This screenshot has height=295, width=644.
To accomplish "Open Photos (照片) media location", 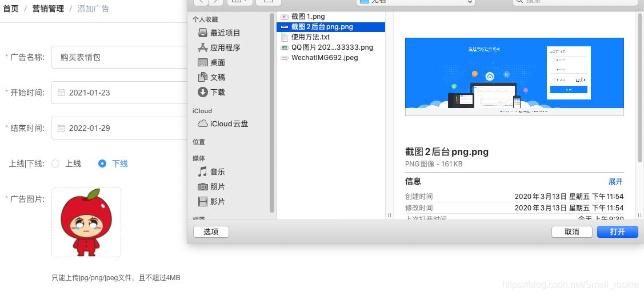I will pos(217,187).
